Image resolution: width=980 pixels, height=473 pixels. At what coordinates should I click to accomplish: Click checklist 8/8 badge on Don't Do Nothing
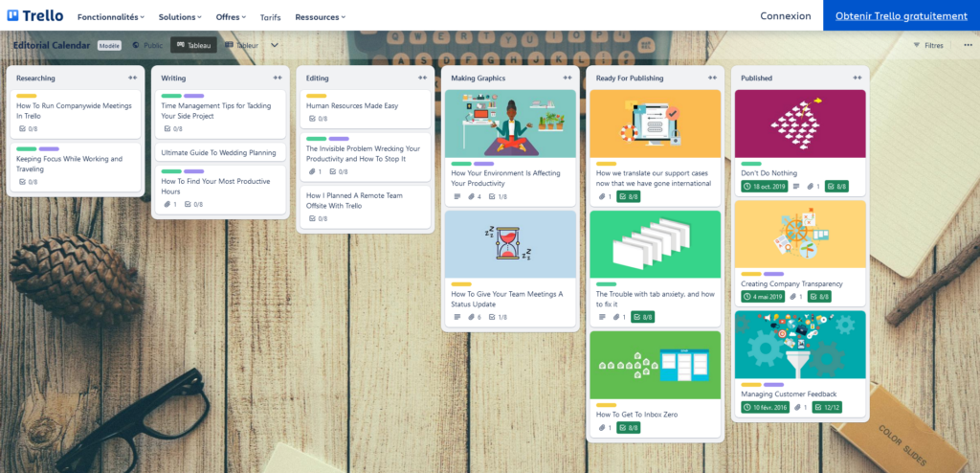coord(836,187)
